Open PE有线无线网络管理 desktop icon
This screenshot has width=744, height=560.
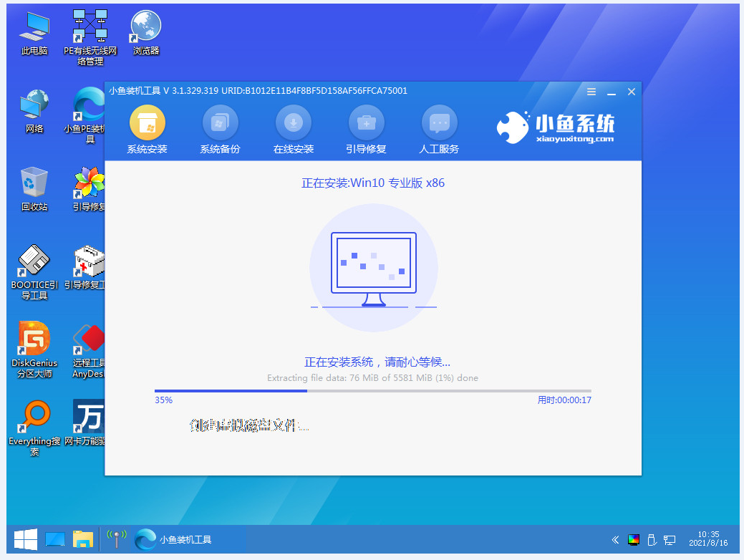pyautogui.click(x=90, y=37)
